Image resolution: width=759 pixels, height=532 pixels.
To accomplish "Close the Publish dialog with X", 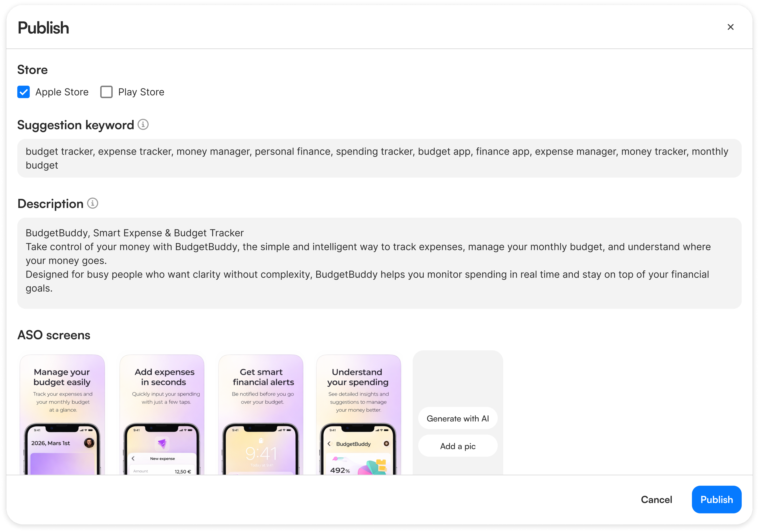I will [730, 27].
